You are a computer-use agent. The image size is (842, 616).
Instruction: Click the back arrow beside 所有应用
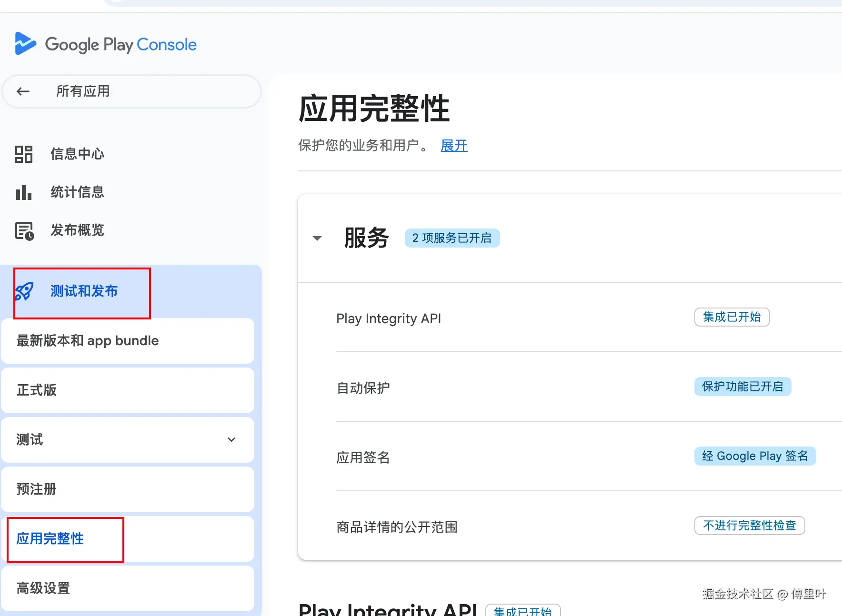[x=23, y=91]
